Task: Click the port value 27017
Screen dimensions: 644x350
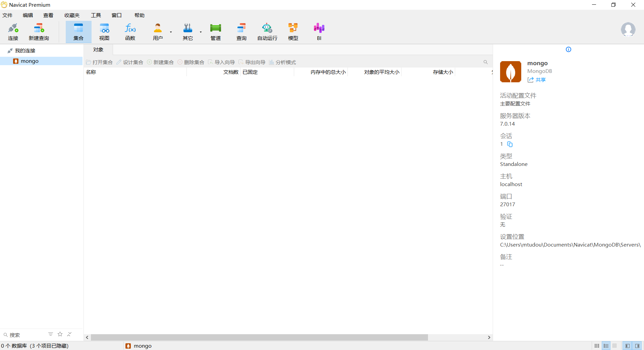Action: (x=507, y=205)
